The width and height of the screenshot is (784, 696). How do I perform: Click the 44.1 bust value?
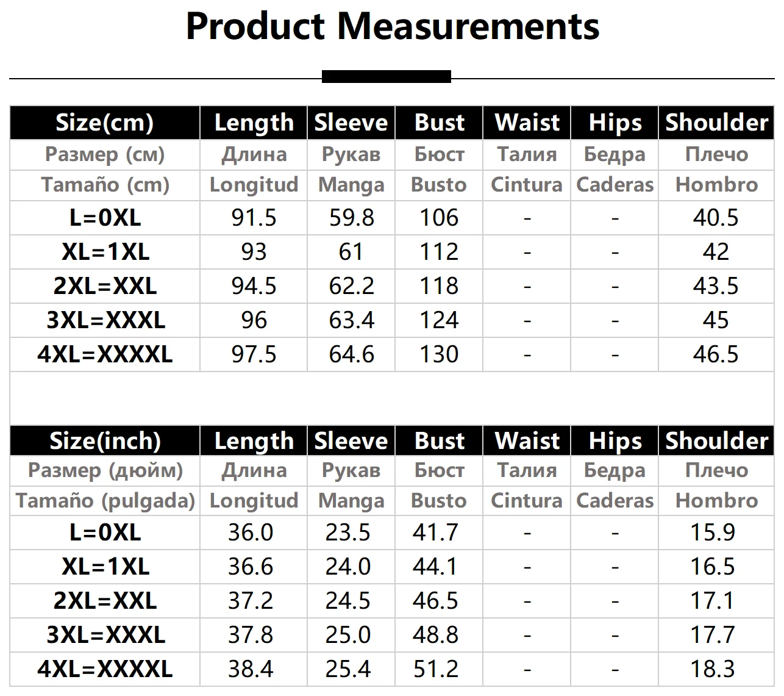pyautogui.click(x=435, y=567)
